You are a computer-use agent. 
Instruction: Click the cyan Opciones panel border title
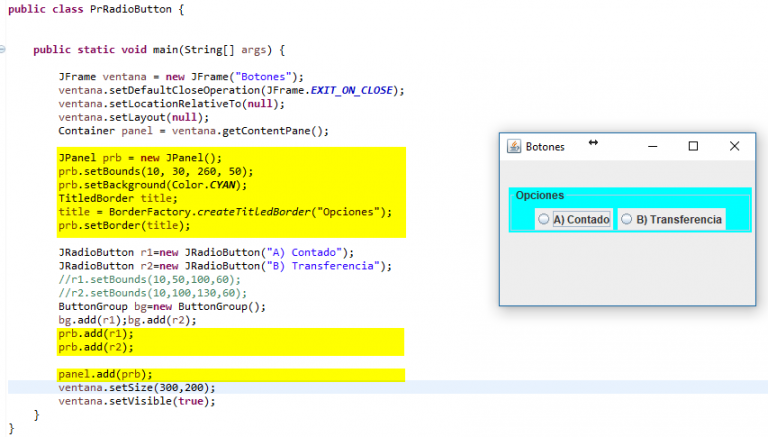point(539,195)
